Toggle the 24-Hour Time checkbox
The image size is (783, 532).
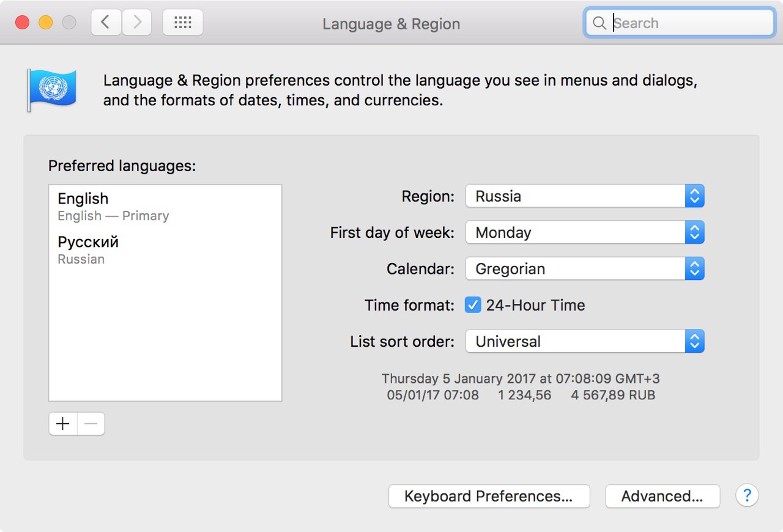[473, 305]
